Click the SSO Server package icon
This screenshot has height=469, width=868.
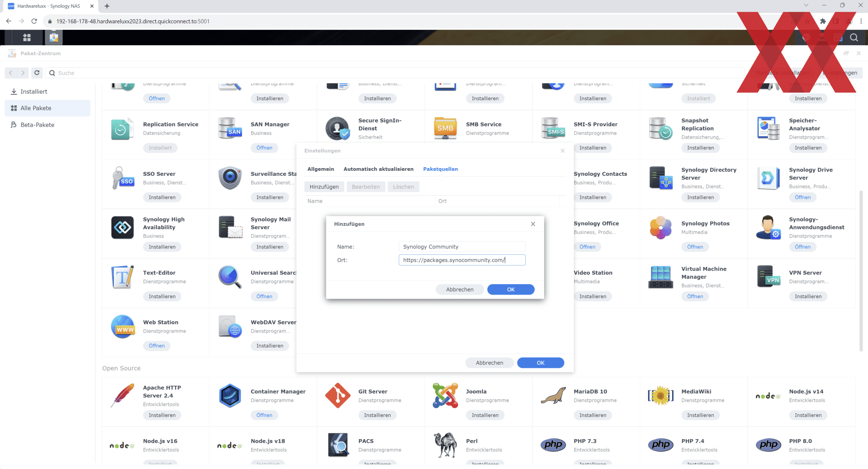[x=123, y=178]
